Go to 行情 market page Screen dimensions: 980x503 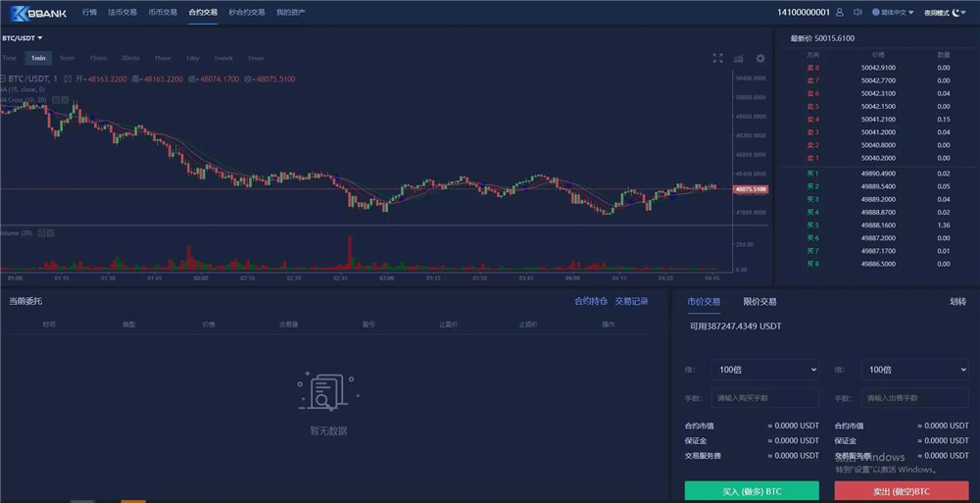point(89,13)
